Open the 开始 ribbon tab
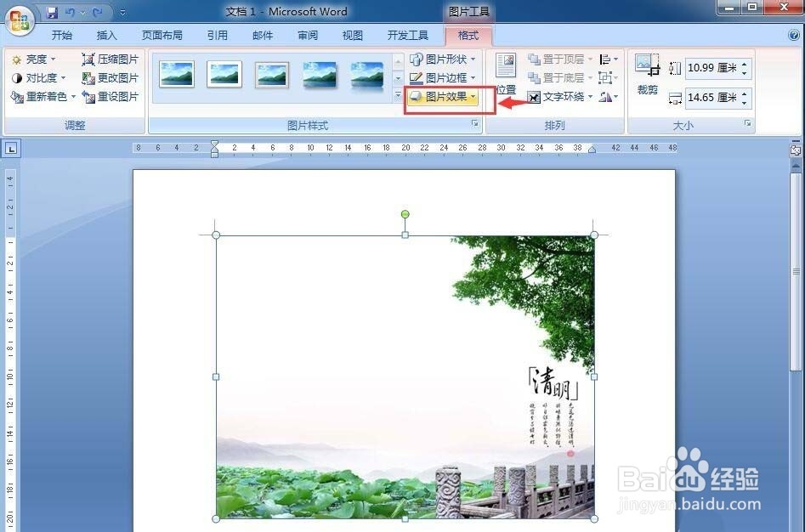The height and width of the screenshot is (532, 805). 61,36
